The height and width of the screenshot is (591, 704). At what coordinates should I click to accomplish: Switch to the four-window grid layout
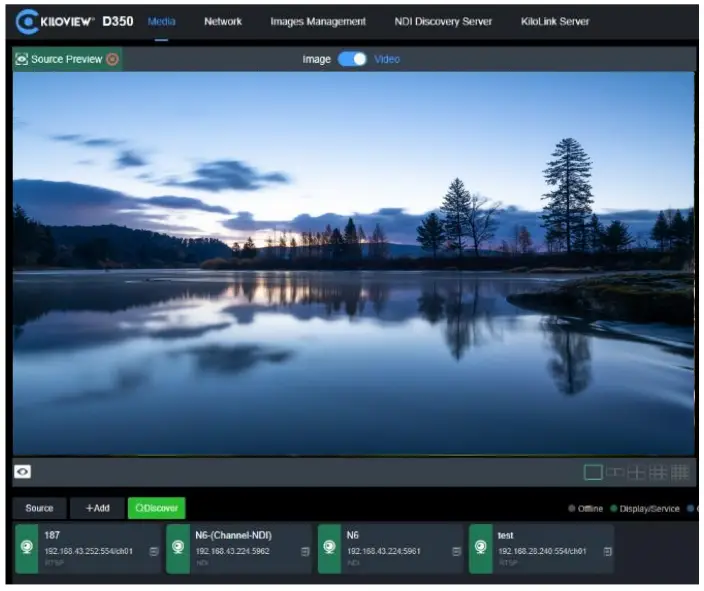pyautogui.click(x=636, y=472)
